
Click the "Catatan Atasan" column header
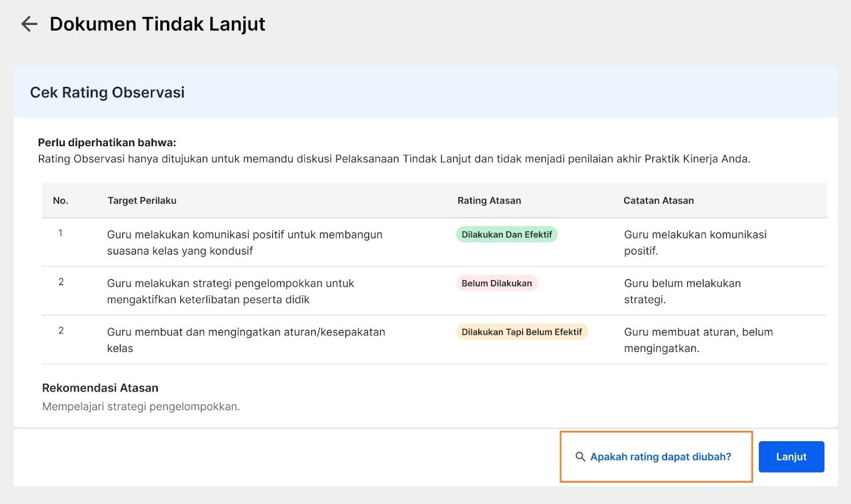point(659,200)
